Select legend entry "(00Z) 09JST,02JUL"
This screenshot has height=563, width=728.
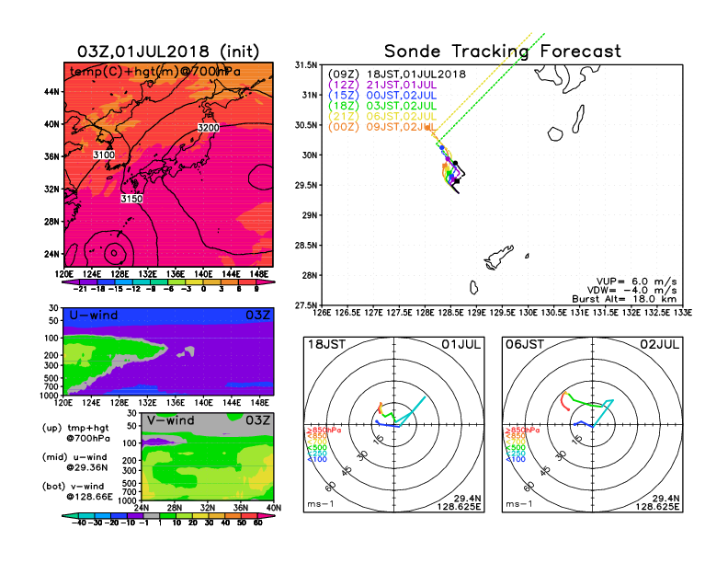(382, 127)
